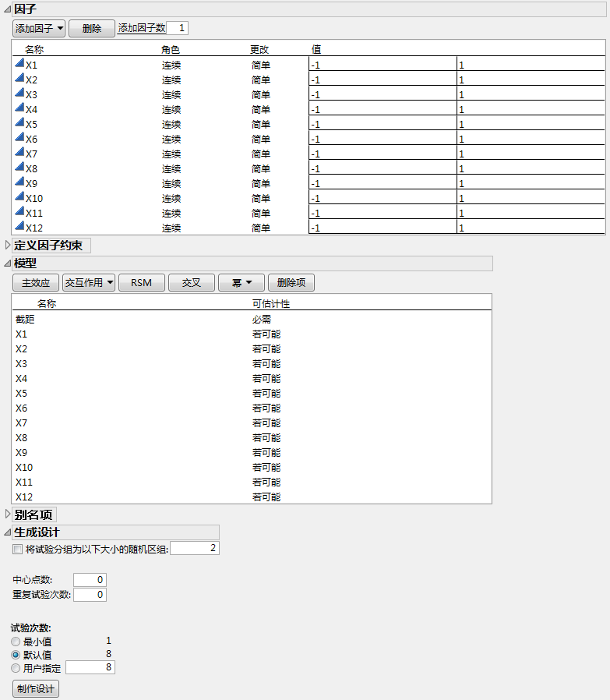Open the 幂 dropdown button

[242, 283]
